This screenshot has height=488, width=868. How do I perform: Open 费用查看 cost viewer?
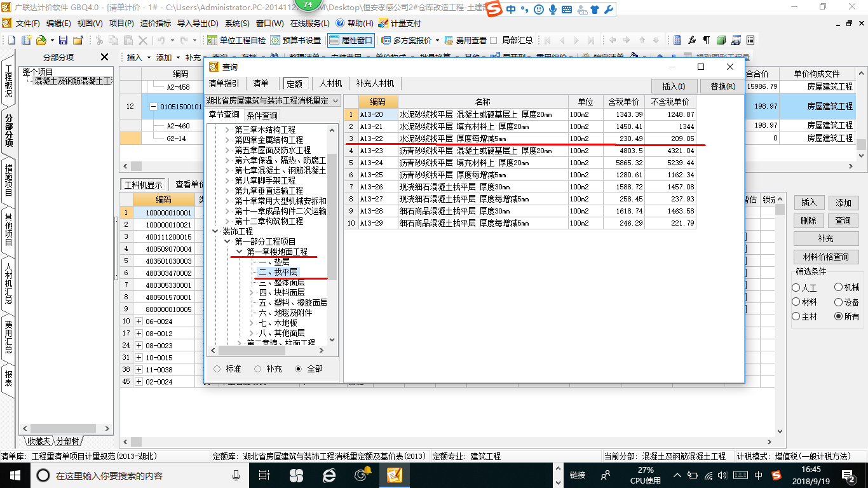tap(466, 40)
